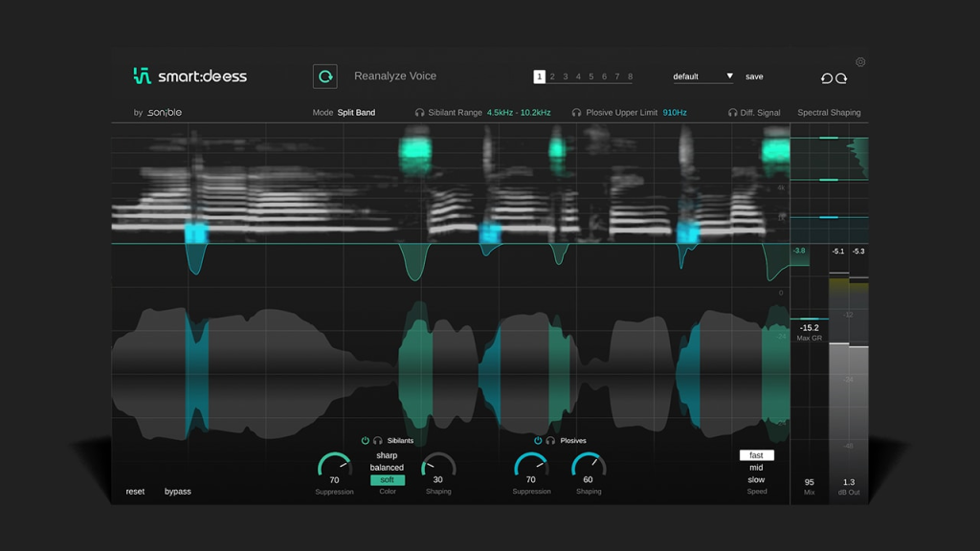Screen dimensions: 980x551
Task: Open the Spectral Shaping view
Action: 829,113
